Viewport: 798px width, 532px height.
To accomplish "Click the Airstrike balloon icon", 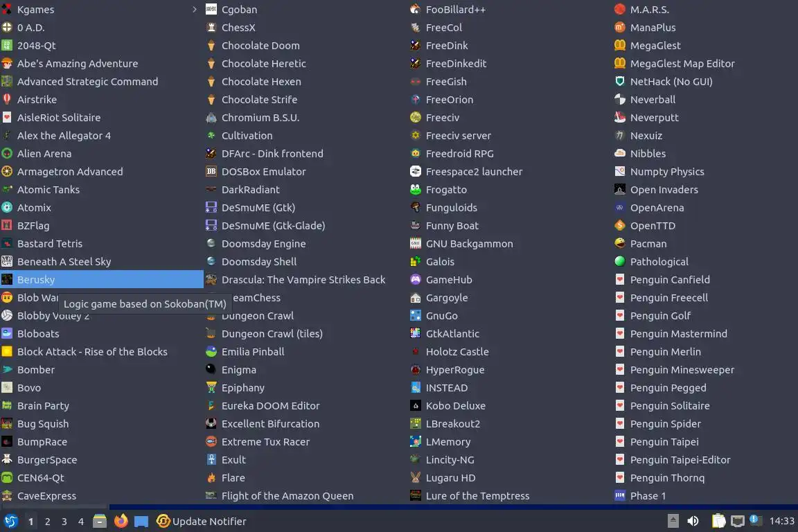I will pos(7,99).
